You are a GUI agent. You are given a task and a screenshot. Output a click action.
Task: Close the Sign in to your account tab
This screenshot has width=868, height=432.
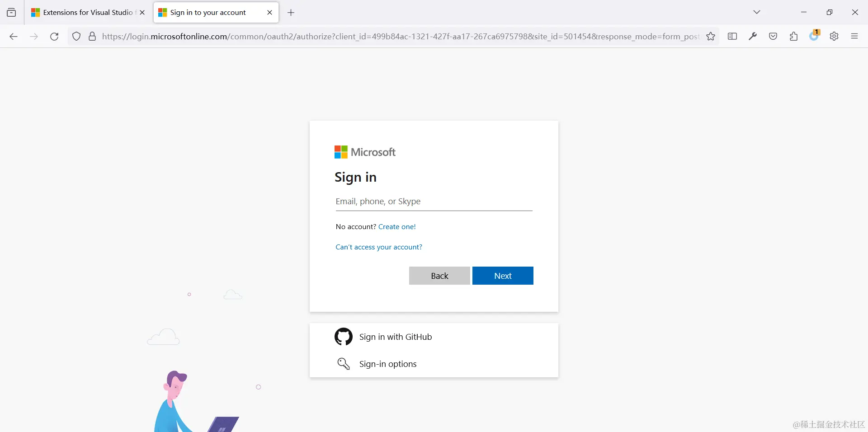pyautogui.click(x=270, y=13)
